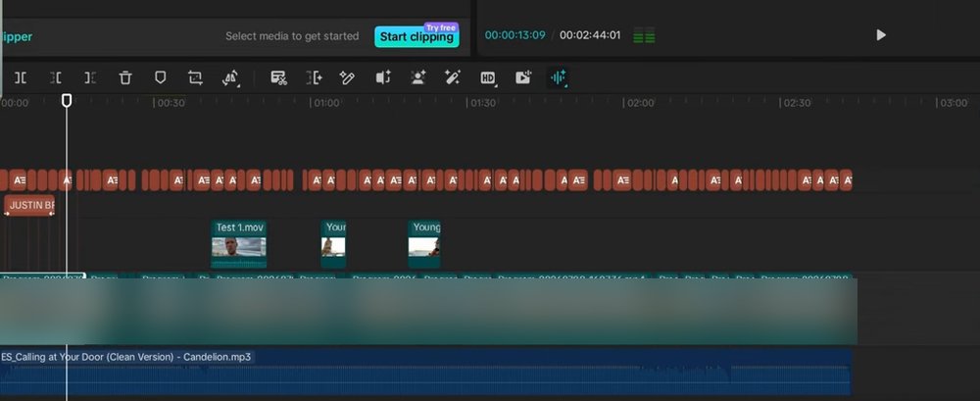Click the video with plus icon
The height and width of the screenshot is (401, 980).
coord(523,77)
